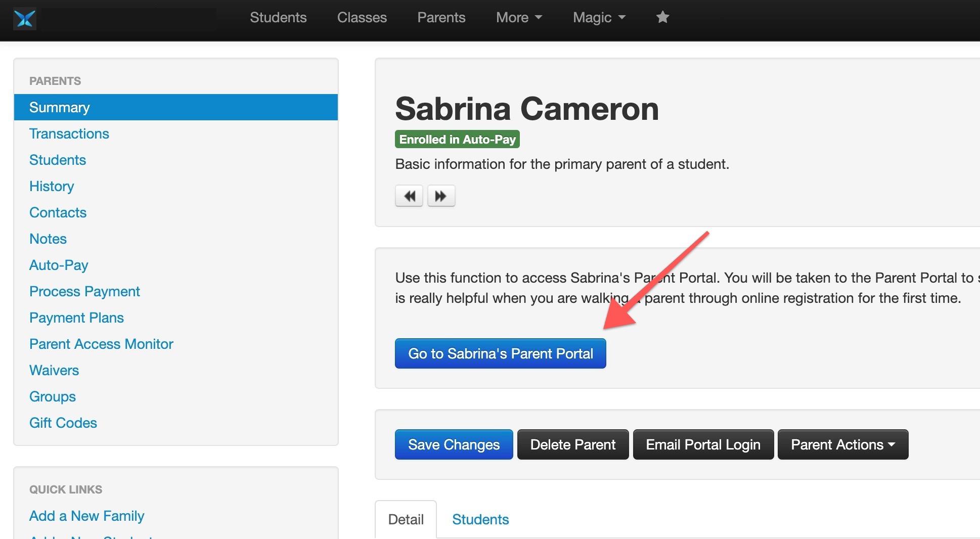Go to previous parent with the rewind arrow
This screenshot has width=980, height=539.
pyautogui.click(x=409, y=196)
